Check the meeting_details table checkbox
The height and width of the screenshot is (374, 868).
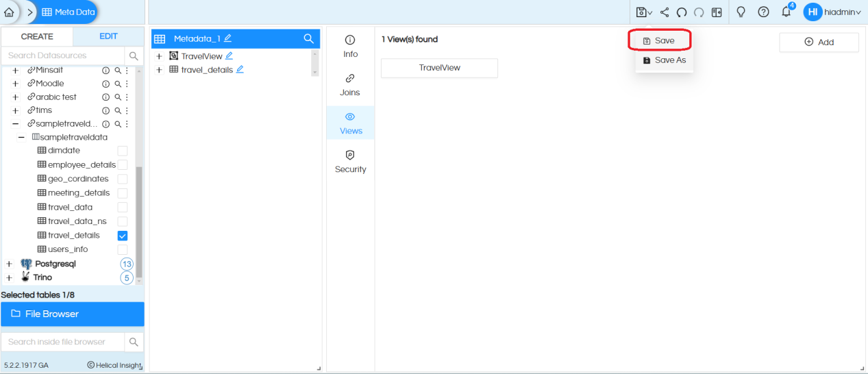[123, 193]
